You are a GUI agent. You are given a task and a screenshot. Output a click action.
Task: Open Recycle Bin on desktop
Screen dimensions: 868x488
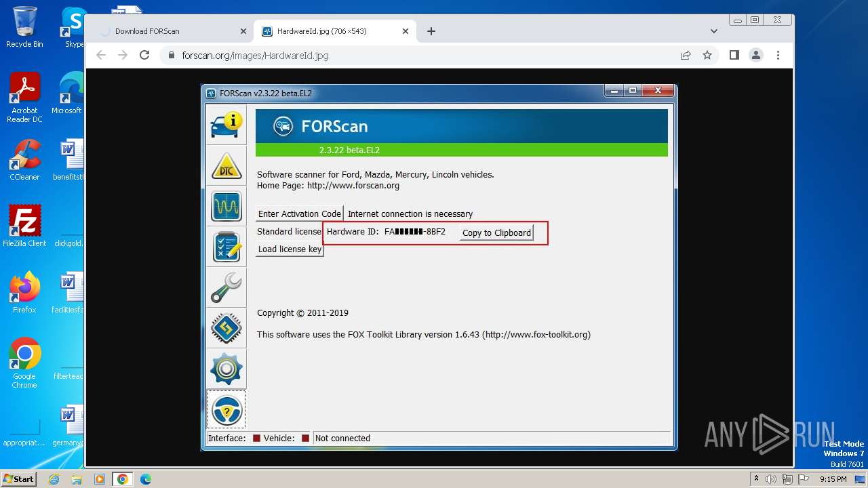(x=24, y=27)
